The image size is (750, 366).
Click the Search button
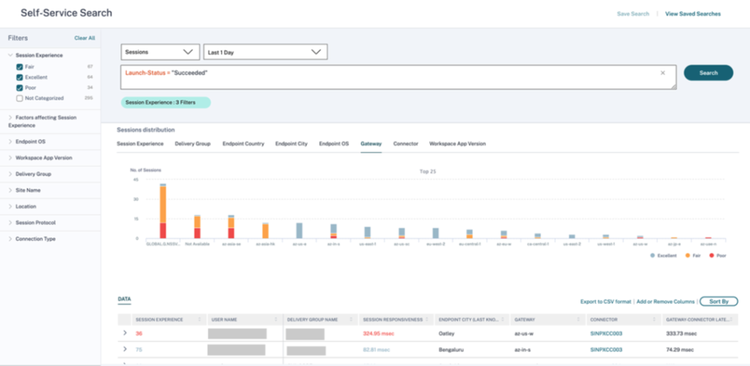coord(708,73)
